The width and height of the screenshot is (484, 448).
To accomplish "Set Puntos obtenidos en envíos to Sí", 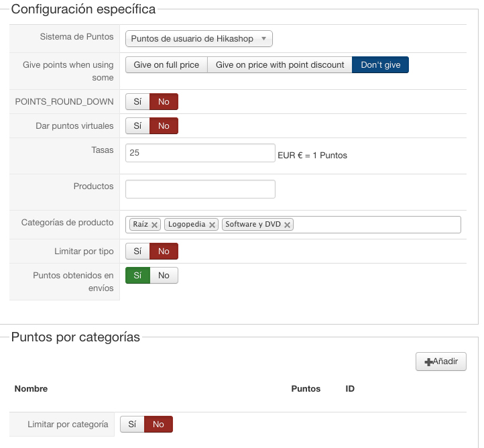I will pos(137,276).
